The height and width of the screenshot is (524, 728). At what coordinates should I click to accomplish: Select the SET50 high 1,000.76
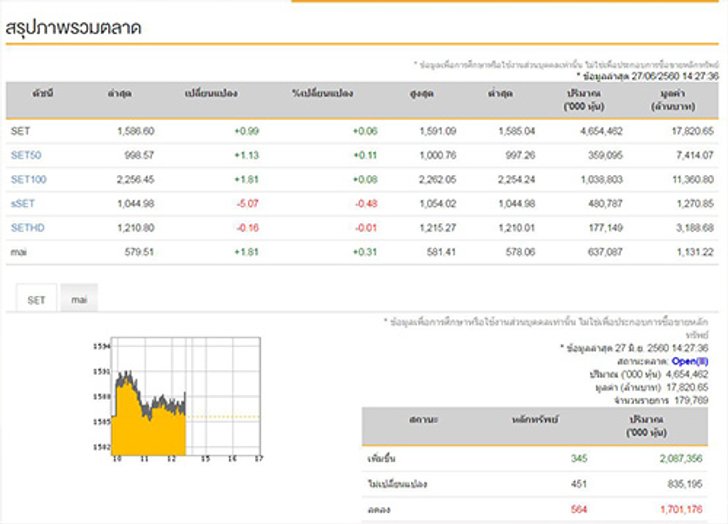click(x=438, y=155)
